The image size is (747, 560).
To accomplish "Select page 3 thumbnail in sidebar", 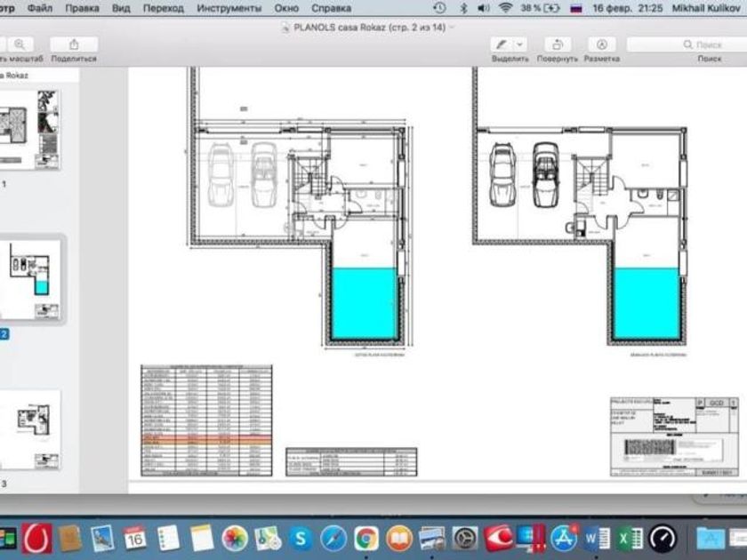I will pos(29,430).
